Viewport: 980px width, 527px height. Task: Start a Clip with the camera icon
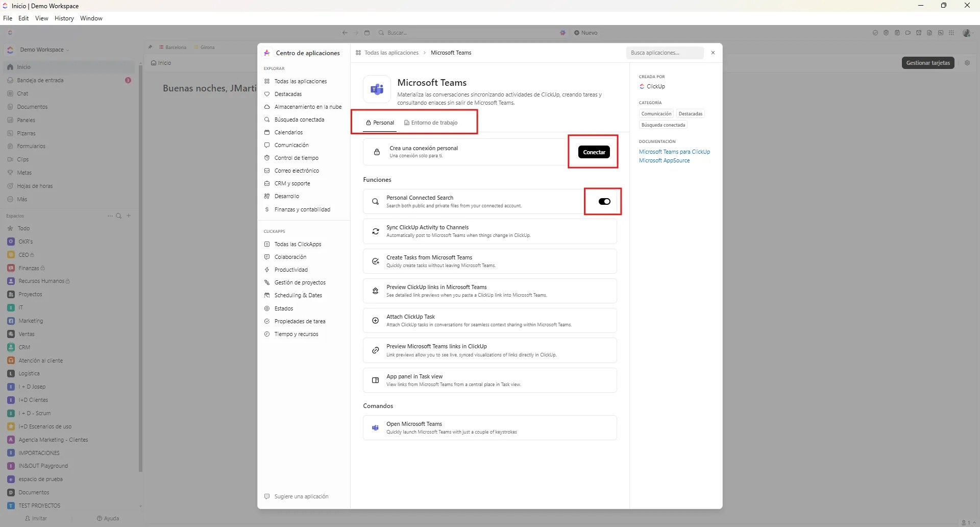click(x=908, y=33)
